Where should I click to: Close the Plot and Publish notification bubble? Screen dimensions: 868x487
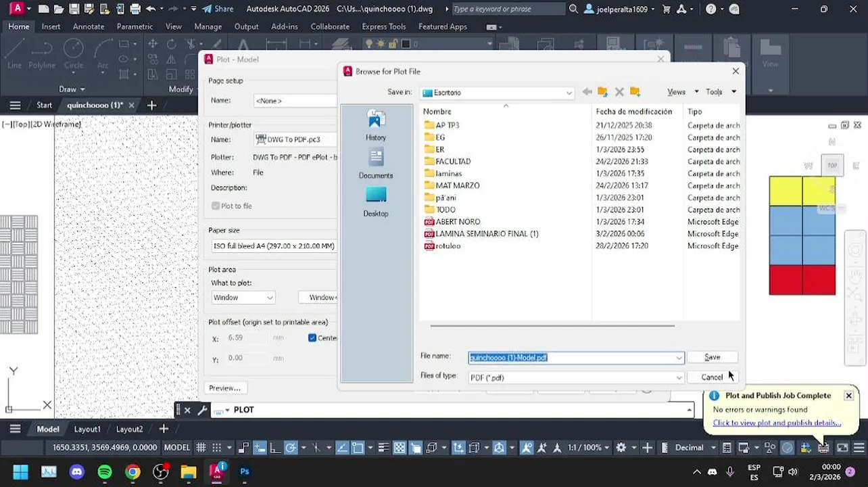click(x=848, y=396)
